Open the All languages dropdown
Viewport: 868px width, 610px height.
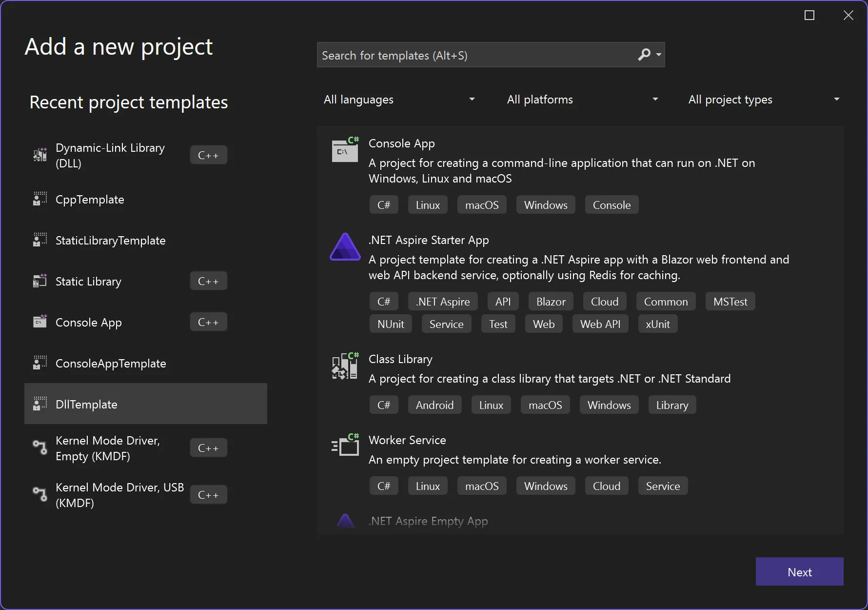pyautogui.click(x=399, y=100)
